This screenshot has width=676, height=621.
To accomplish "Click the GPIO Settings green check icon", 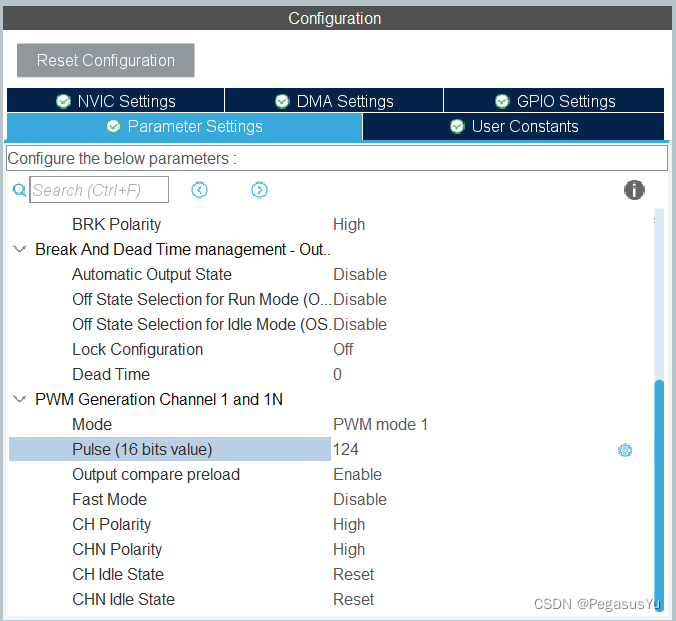I will click(x=503, y=101).
